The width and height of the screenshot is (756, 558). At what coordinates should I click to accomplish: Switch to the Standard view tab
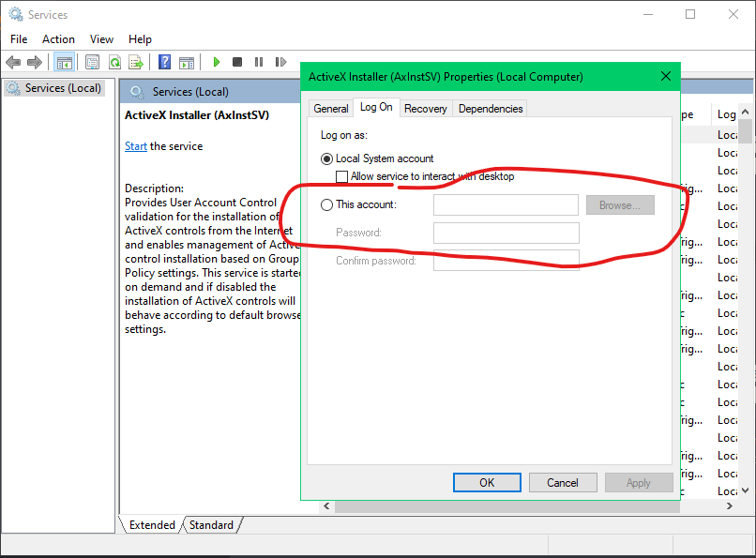click(211, 525)
